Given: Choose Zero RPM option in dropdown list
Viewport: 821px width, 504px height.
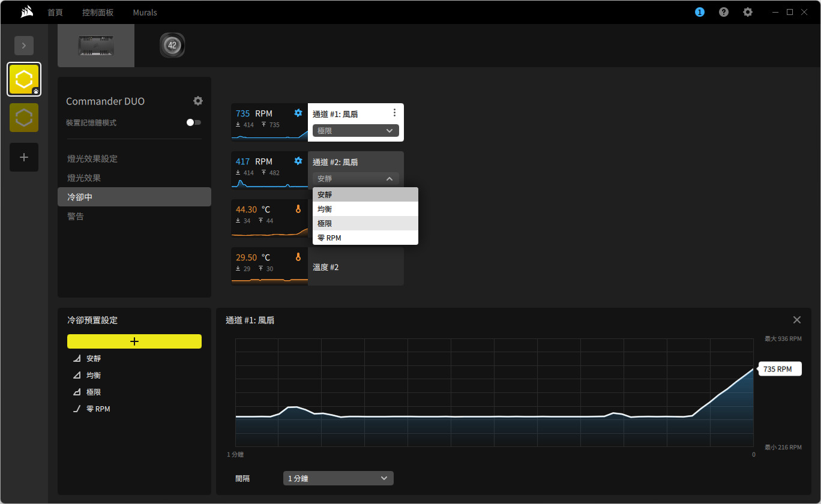Looking at the screenshot, I should (x=365, y=238).
